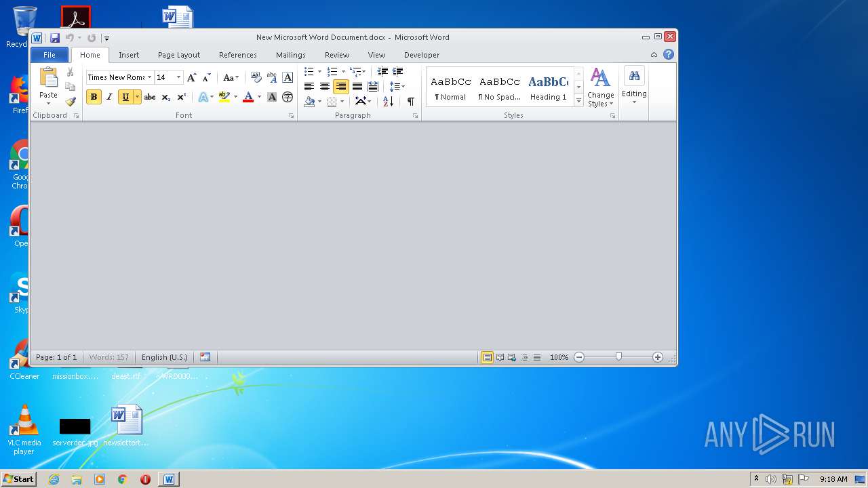The height and width of the screenshot is (488, 868).
Task: Click the Cut scissors icon
Action: pyautogui.click(x=70, y=72)
